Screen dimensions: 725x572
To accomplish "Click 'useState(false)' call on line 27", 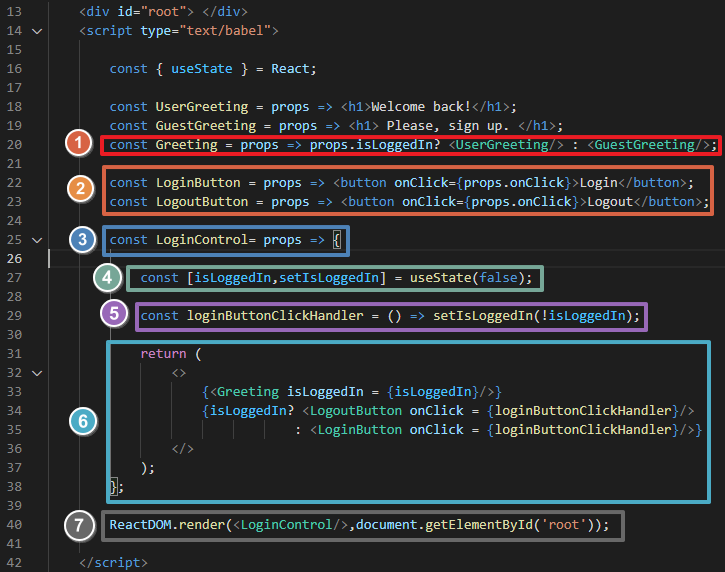I will [x=467, y=277].
